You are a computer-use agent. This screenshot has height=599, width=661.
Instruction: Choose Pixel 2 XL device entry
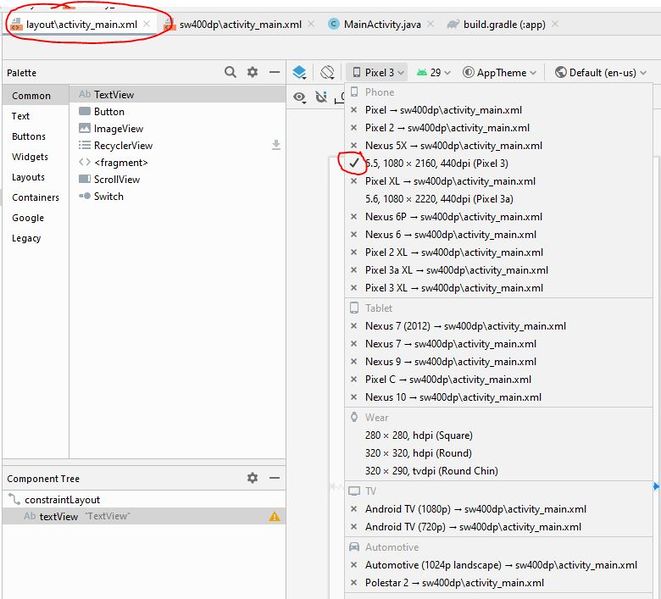coord(499,252)
